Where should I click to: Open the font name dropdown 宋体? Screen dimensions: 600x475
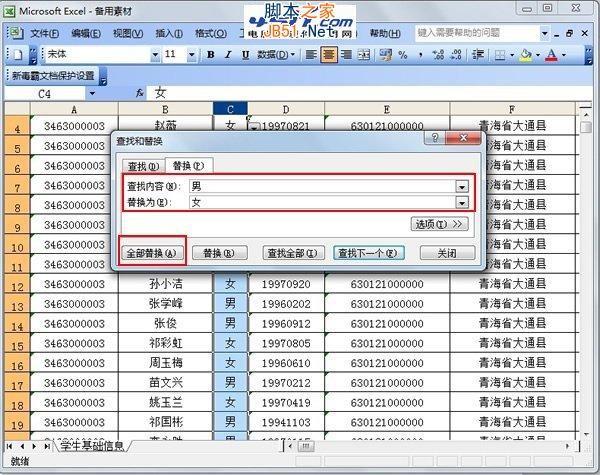coord(155,54)
